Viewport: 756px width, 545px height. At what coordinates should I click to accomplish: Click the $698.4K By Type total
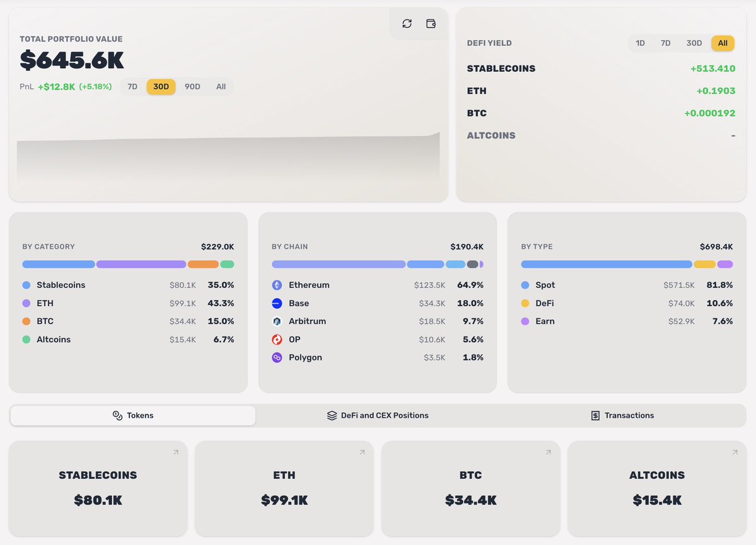pyautogui.click(x=716, y=247)
